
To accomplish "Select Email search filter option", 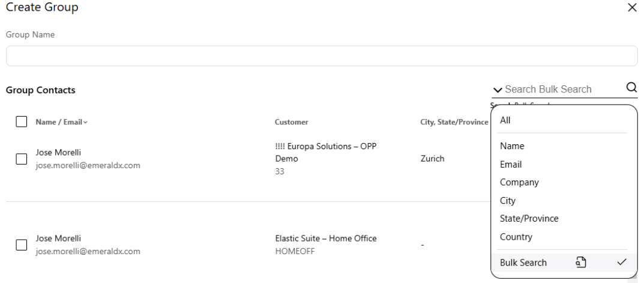I will 511,164.
